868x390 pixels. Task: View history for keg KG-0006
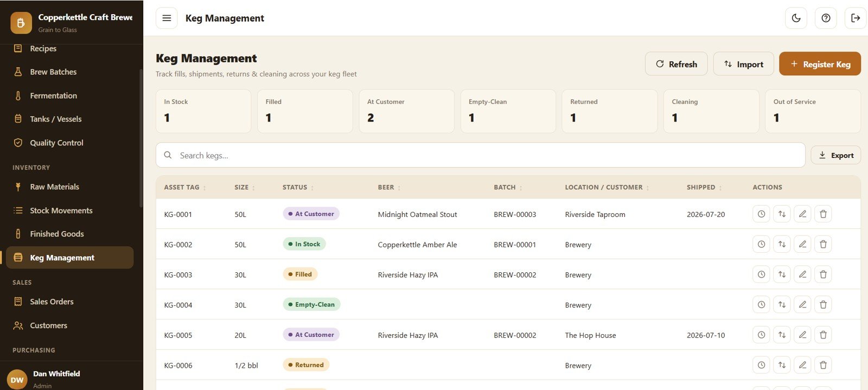click(761, 365)
